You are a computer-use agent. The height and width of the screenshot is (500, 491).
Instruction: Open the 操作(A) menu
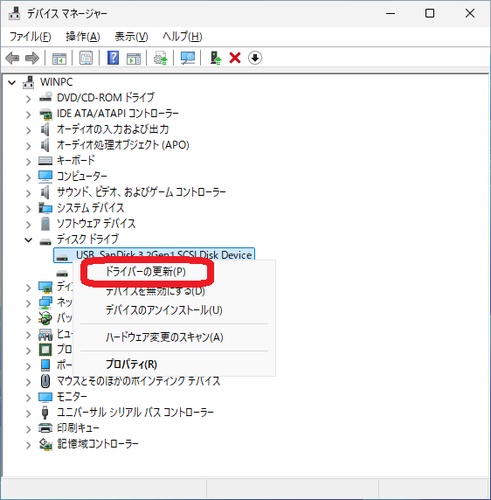tap(83, 36)
